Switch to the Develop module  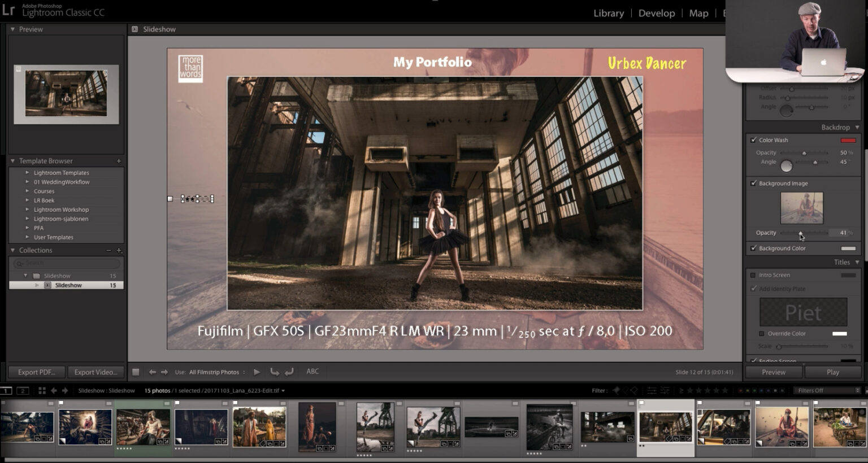(657, 13)
